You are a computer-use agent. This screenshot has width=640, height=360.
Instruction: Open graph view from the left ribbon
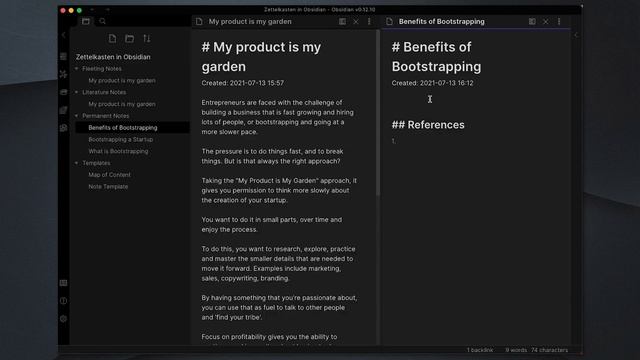(63, 74)
